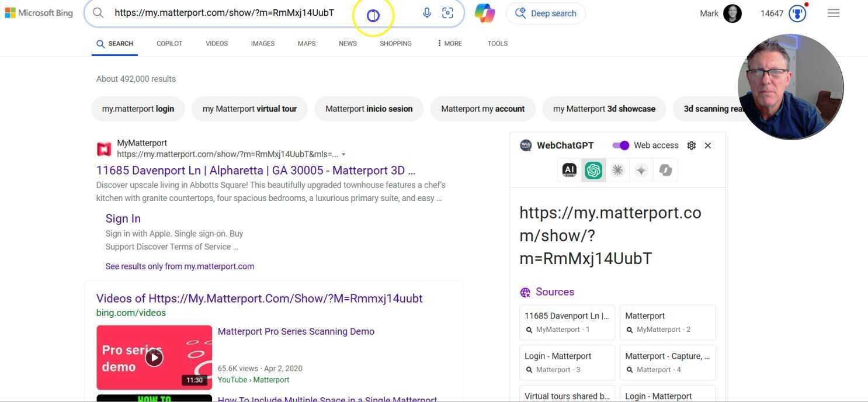868x402 pixels.
Task: Open the Sign In sublink
Action: [x=123, y=219]
